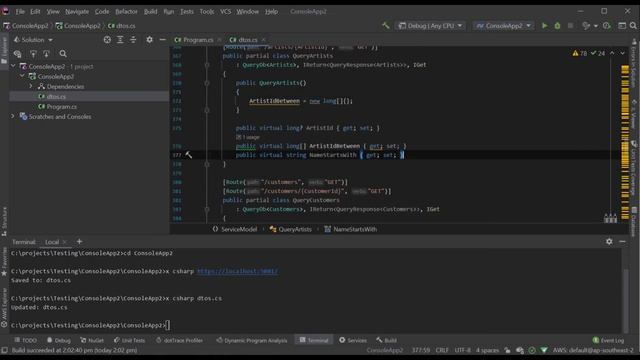
Task: Open Debug | Any CPU configuration dropdown
Action: pyautogui.click(x=430, y=26)
